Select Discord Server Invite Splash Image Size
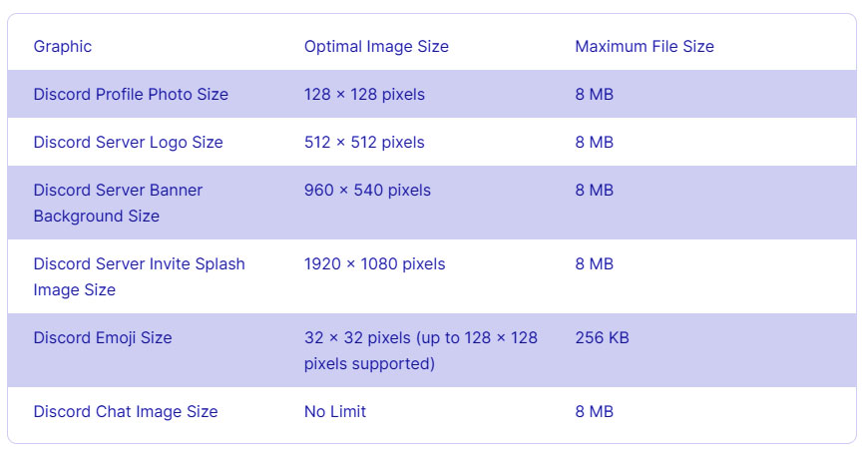This screenshot has width=868, height=457. pyautogui.click(x=139, y=276)
